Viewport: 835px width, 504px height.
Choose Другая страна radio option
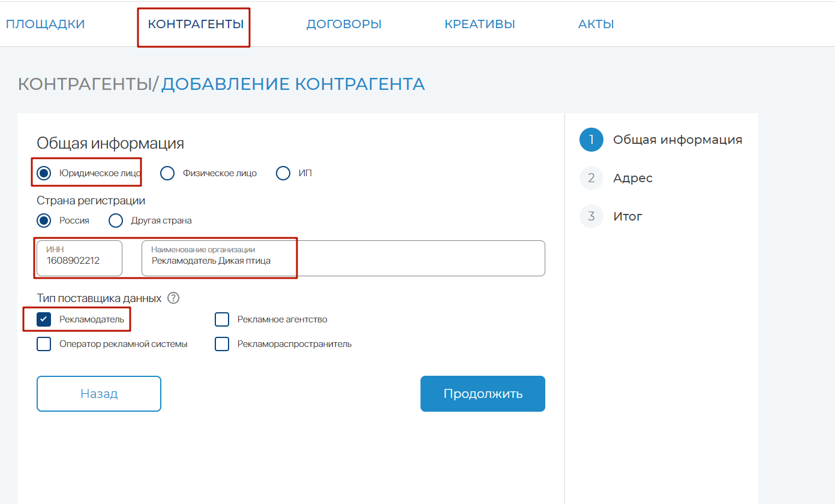(x=116, y=221)
